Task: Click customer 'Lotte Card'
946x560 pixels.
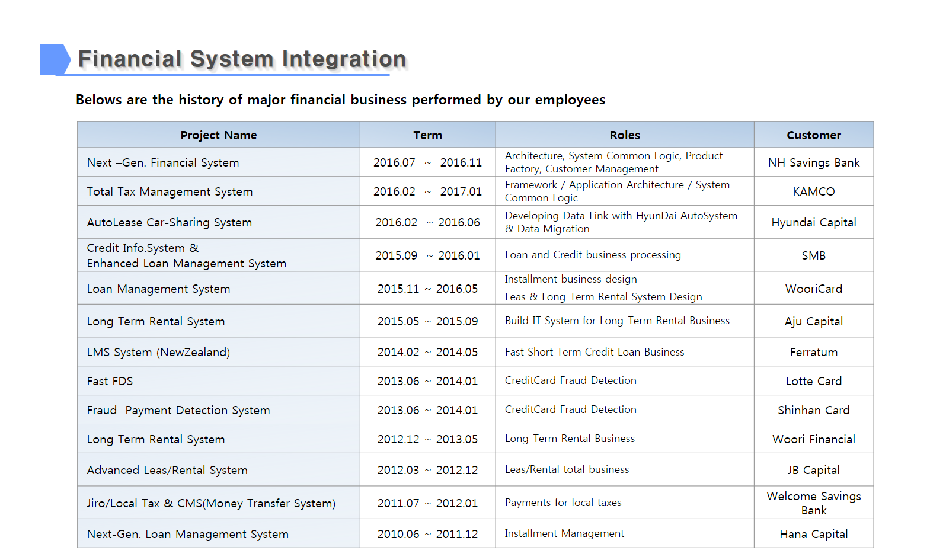Action: coord(814,381)
